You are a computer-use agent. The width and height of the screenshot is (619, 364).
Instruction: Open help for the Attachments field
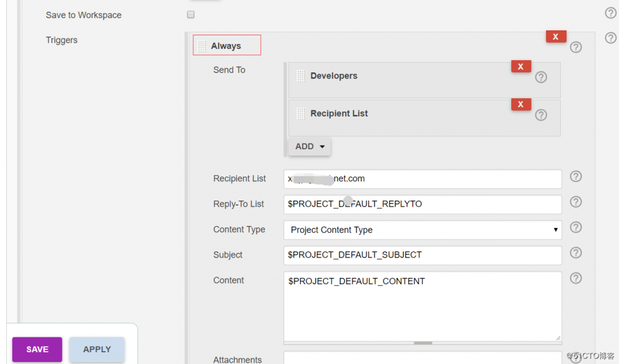coord(576,358)
